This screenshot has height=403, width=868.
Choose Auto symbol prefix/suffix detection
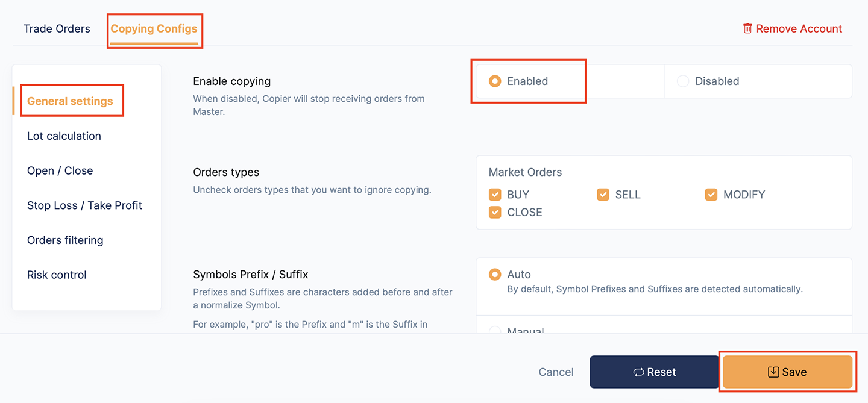click(495, 275)
